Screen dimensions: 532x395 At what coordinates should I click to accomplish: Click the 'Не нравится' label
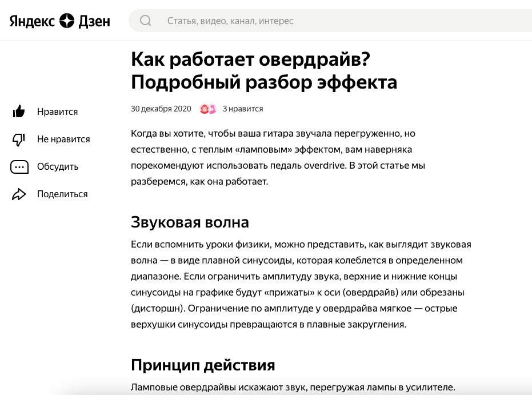(x=63, y=139)
